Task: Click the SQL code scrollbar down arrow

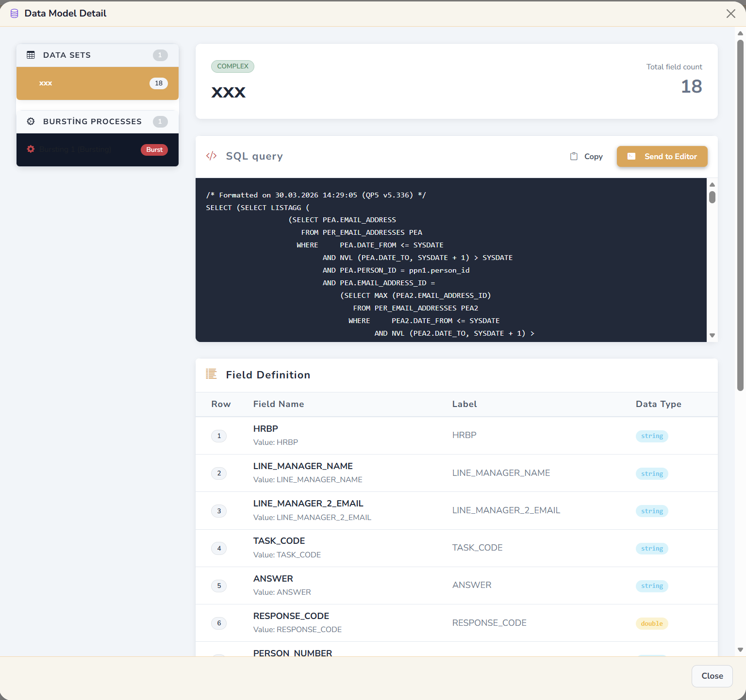Action: coord(712,335)
